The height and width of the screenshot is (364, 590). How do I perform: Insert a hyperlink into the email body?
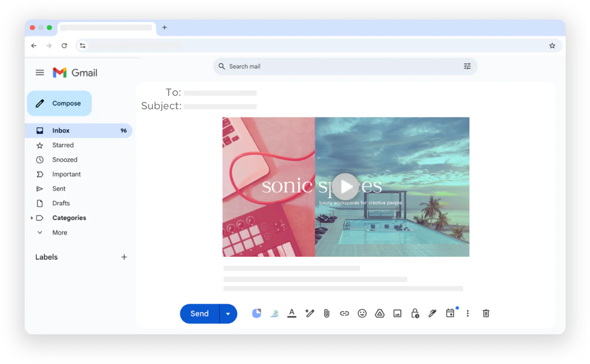pyautogui.click(x=344, y=313)
